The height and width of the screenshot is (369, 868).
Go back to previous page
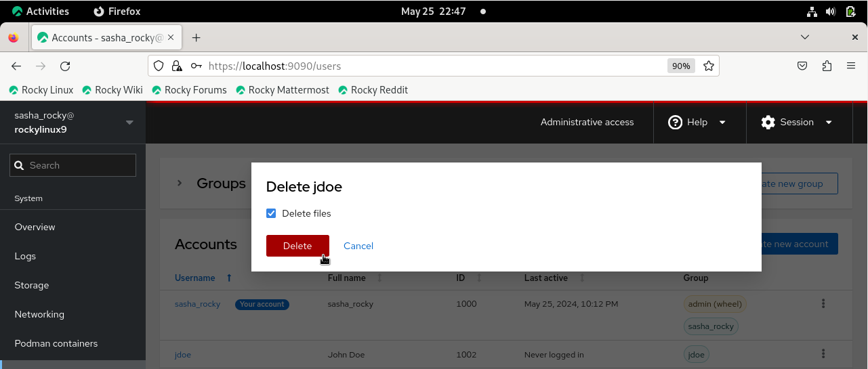click(x=16, y=66)
